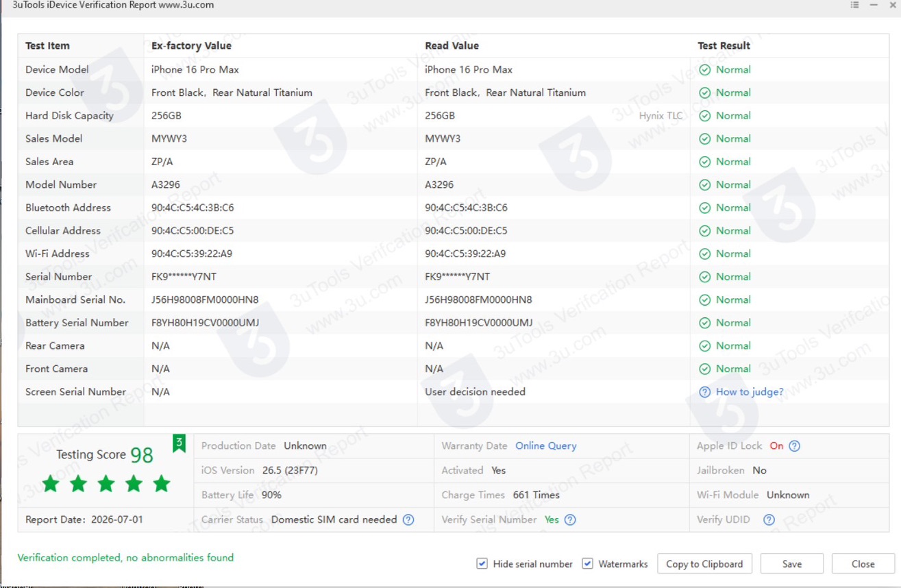The height and width of the screenshot is (588, 901).
Task: Click the help icon beside Carrier Status
Action: pos(408,519)
